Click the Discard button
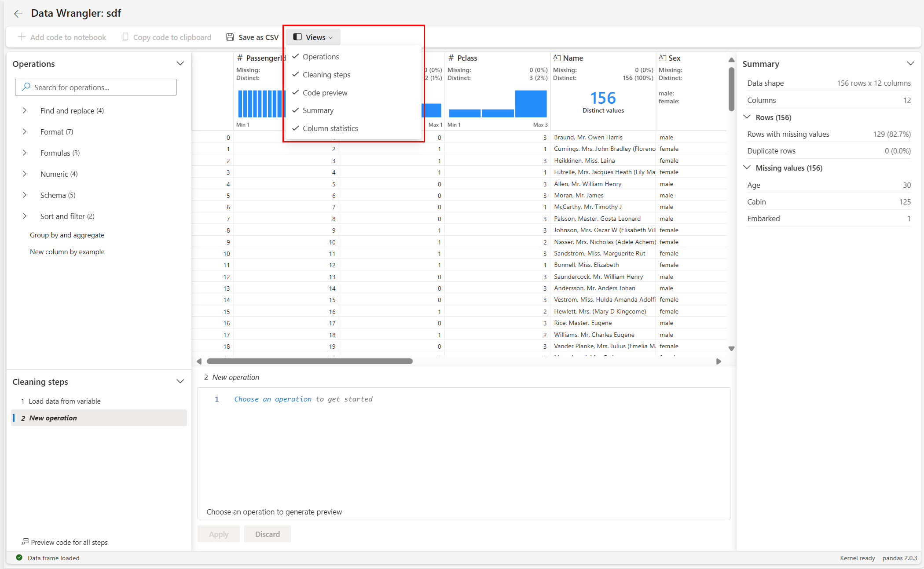Screen dimensions: 924x569 pyautogui.click(x=267, y=534)
